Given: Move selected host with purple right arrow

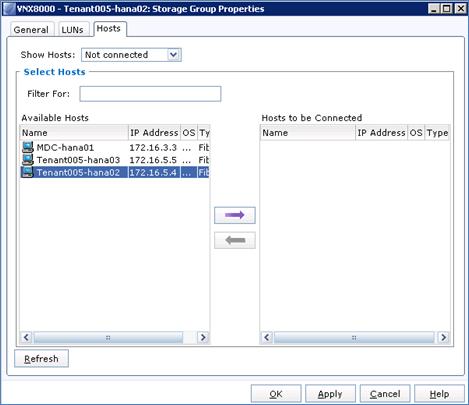Looking at the screenshot, I should 235,215.
